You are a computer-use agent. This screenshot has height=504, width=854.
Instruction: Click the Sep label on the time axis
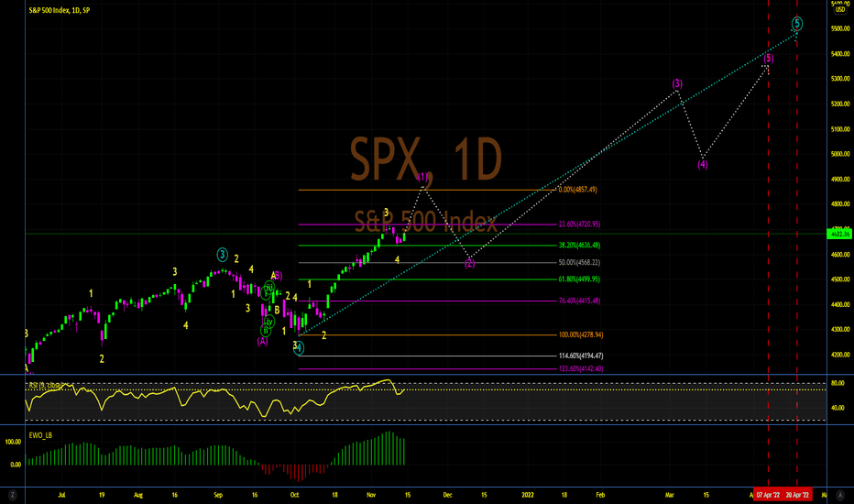tap(218, 495)
